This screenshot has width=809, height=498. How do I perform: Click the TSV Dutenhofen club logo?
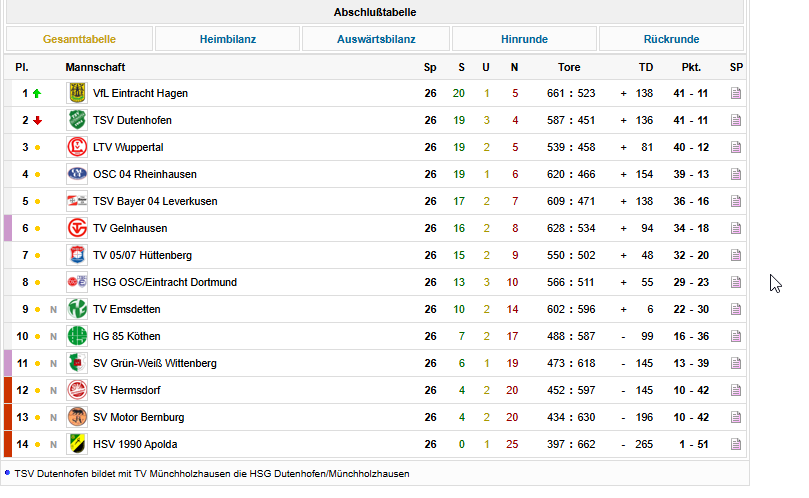coord(77,120)
